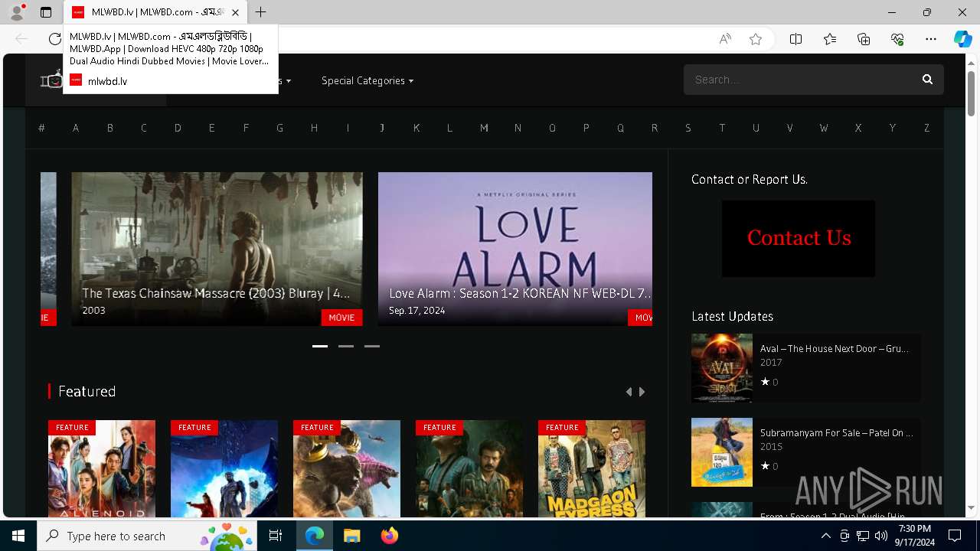Open the Windows Start menu
Image resolution: width=980 pixels, height=551 pixels.
[18, 536]
